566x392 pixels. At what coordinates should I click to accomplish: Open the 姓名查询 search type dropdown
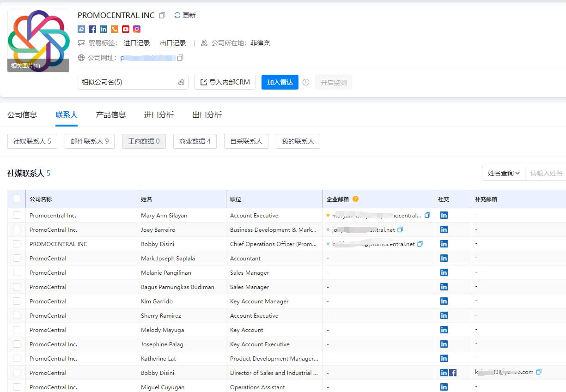coord(504,173)
